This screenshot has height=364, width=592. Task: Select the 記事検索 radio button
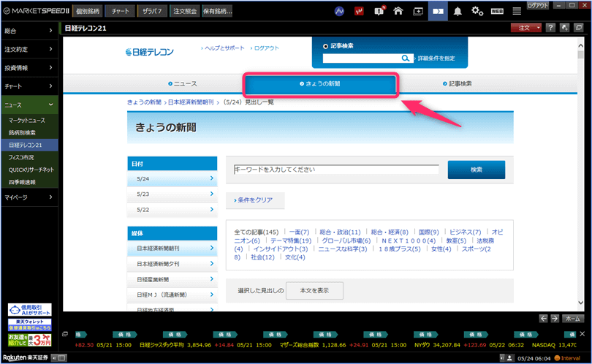click(x=325, y=47)
